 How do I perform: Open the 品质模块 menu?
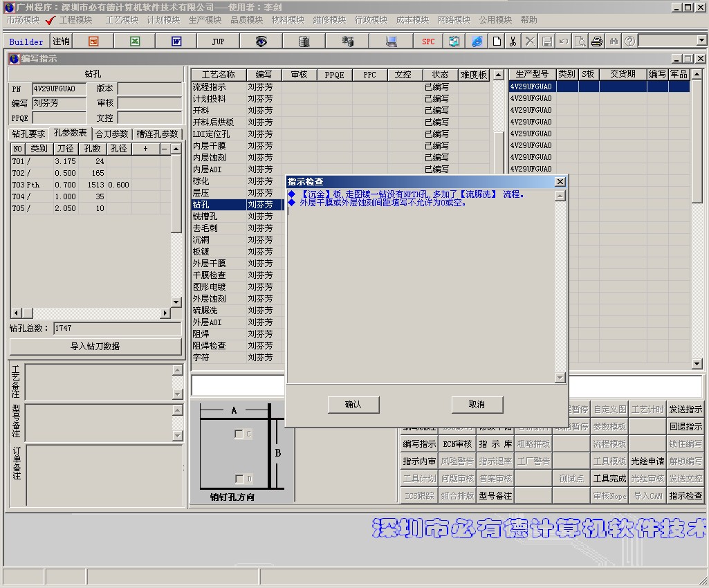247,20
